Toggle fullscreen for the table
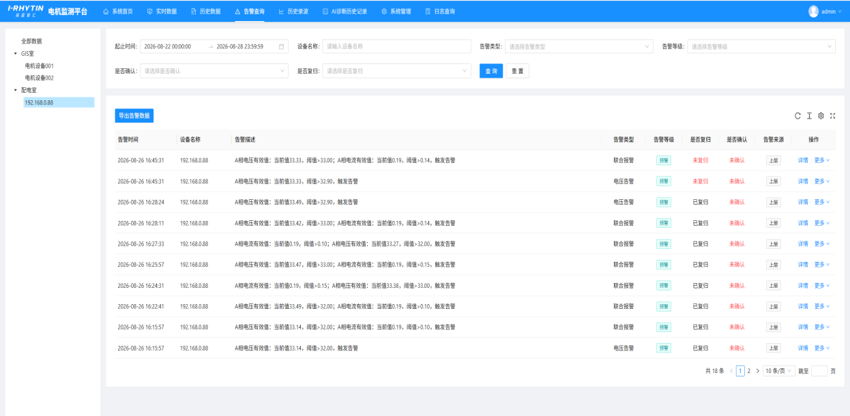This screenshot has width=850, height=416. (x=833, y=116)
